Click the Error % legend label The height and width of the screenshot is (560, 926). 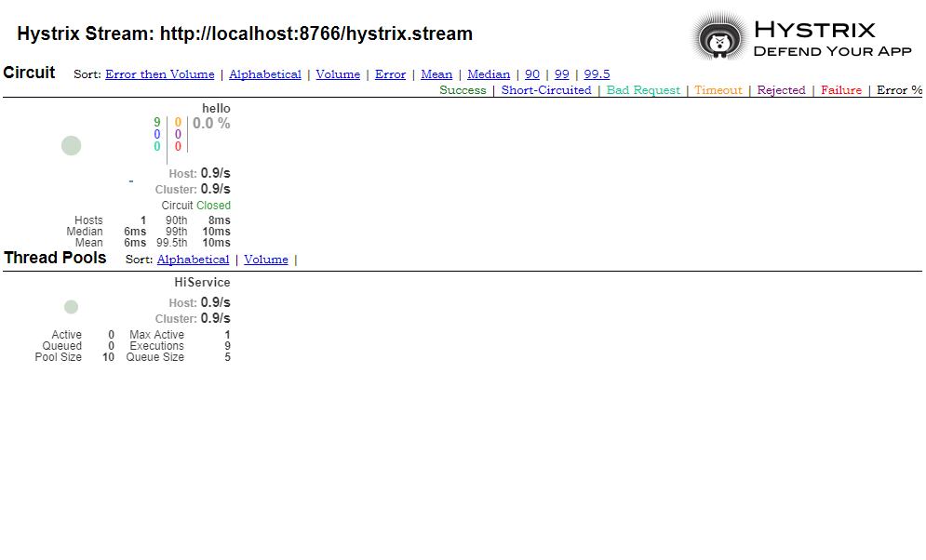pos(899,90)
